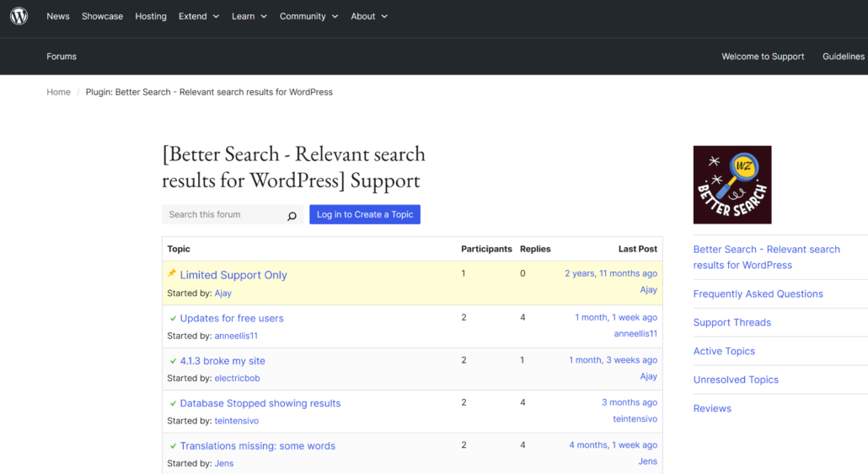The image size is (868, 474).
Task: Open Welcome to Support page
Action: [763, 57]
